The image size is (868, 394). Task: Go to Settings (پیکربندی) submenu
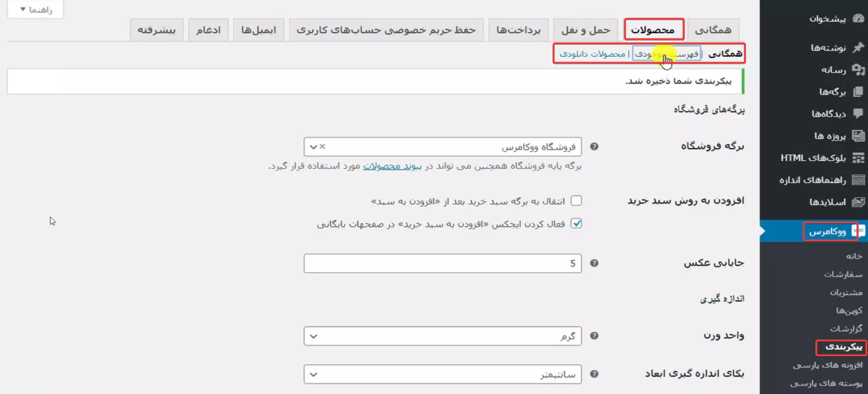[844, 347]
